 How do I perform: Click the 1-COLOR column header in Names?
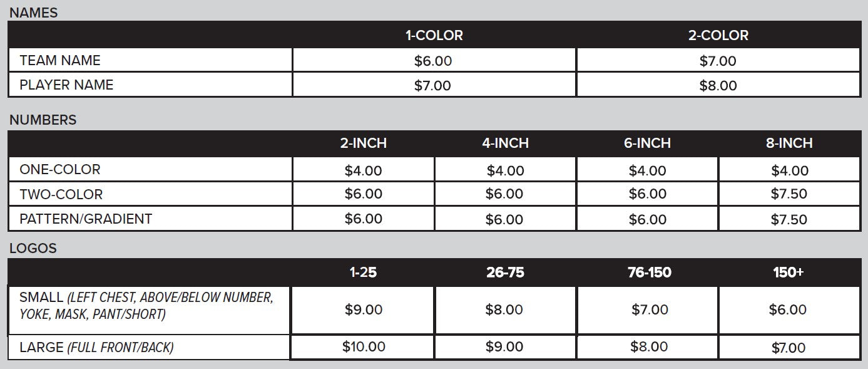434,36
